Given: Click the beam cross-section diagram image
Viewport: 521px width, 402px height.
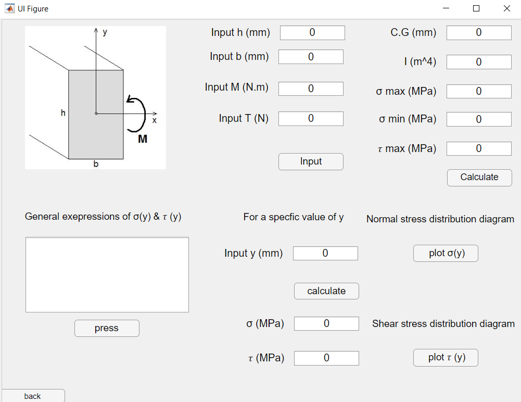Looking at the screenshot, I should (x=95, y=97).
